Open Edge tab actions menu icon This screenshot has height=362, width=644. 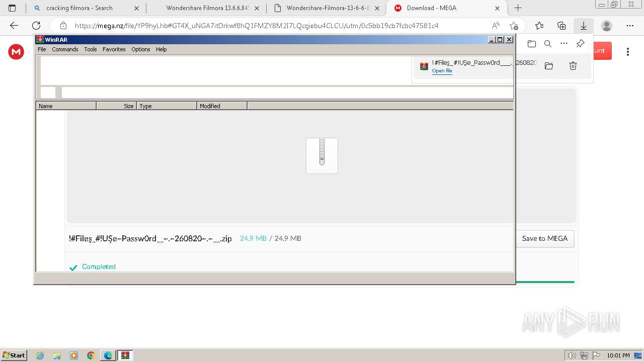click(x=12, y=8)
